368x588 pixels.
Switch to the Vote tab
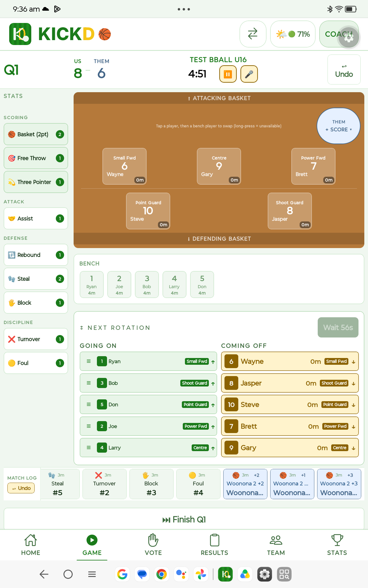(x=153, y=545)
